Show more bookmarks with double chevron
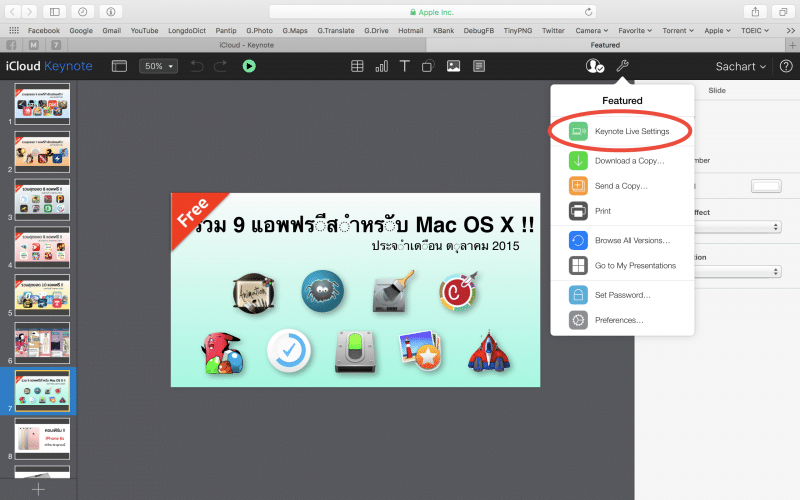The width and height of the screenshot is (800, 500). pyautogui.click(x=790, y=31)
